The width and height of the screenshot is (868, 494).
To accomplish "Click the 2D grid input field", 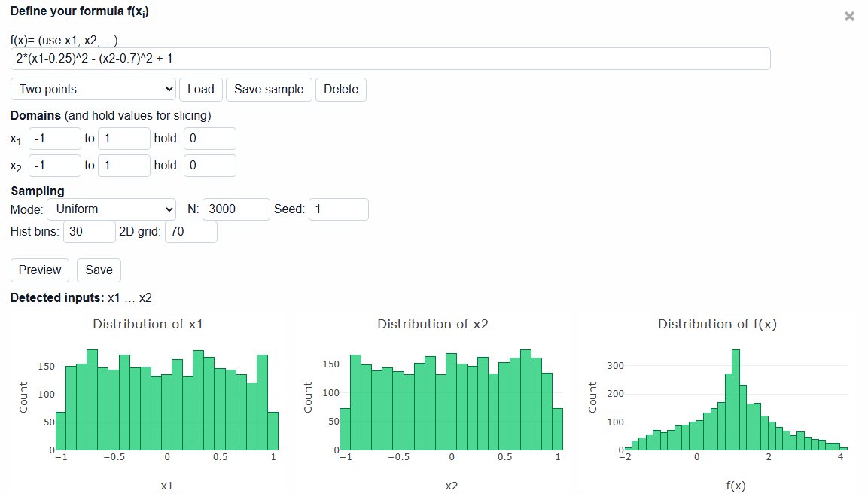I will pos(191,232).
